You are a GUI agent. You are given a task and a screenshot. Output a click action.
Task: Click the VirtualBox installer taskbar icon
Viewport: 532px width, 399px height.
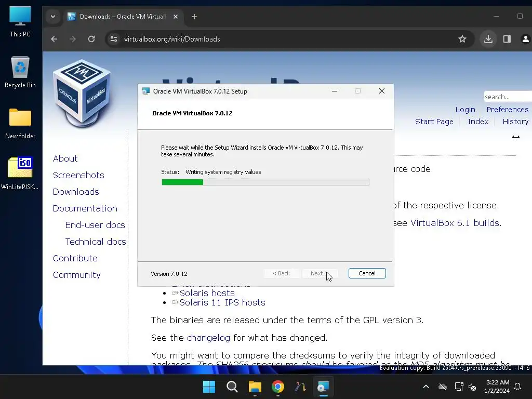point(323,387)
